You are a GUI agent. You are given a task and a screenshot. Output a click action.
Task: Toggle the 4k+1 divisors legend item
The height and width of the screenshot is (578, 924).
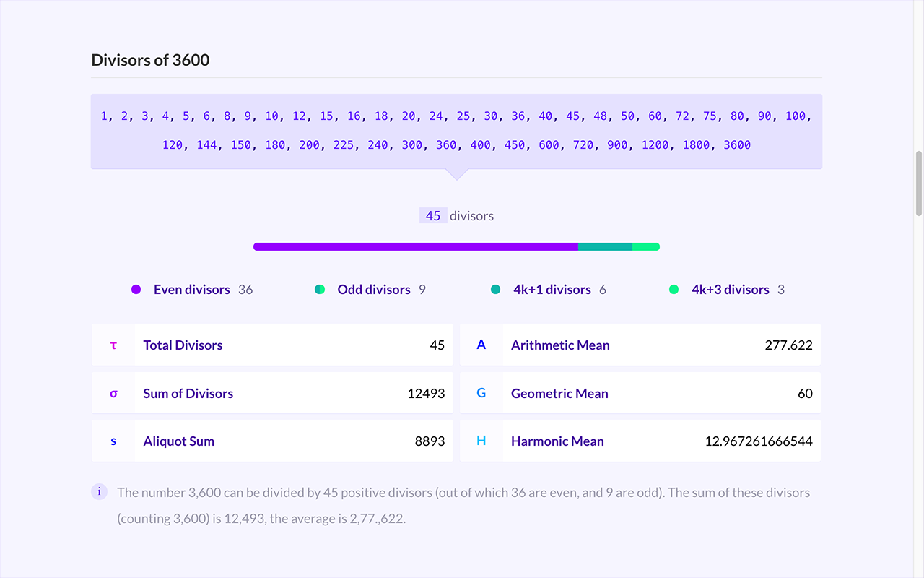click(x=548, y=290)
